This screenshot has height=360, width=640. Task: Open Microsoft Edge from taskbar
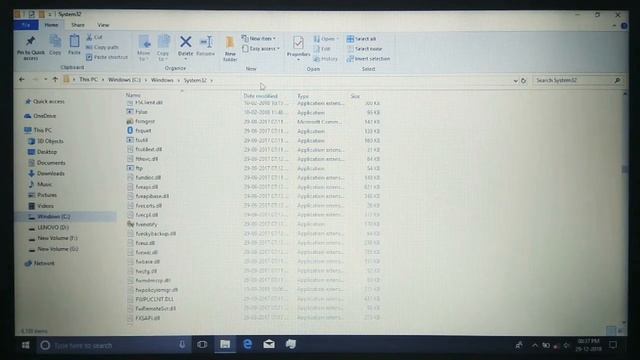click(x=247, y=344)
